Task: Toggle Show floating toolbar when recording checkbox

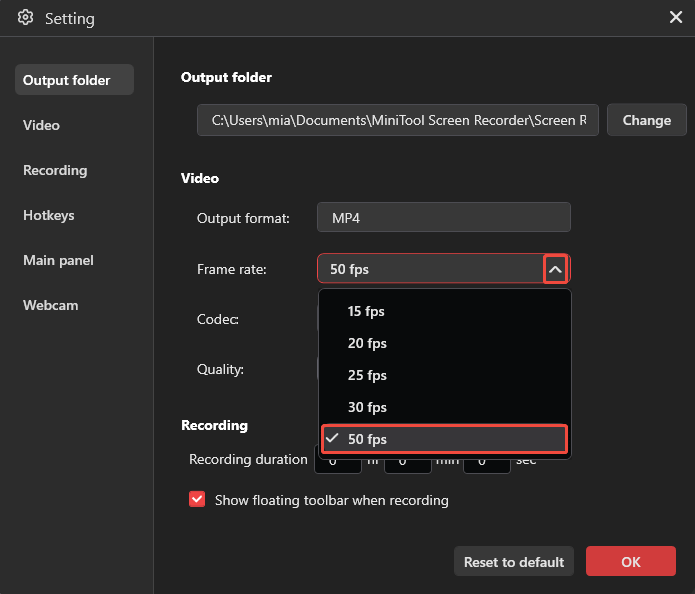Action: (x=197, y=499)
